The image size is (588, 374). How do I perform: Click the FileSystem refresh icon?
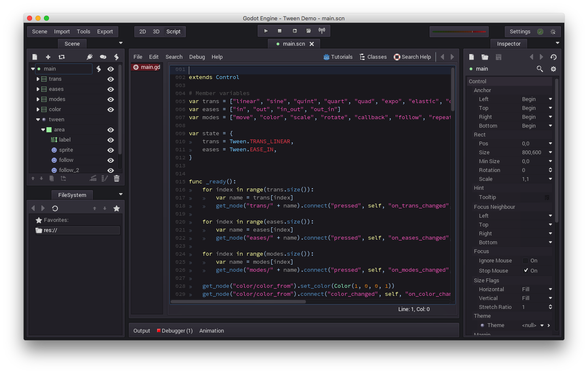point(55,208)
